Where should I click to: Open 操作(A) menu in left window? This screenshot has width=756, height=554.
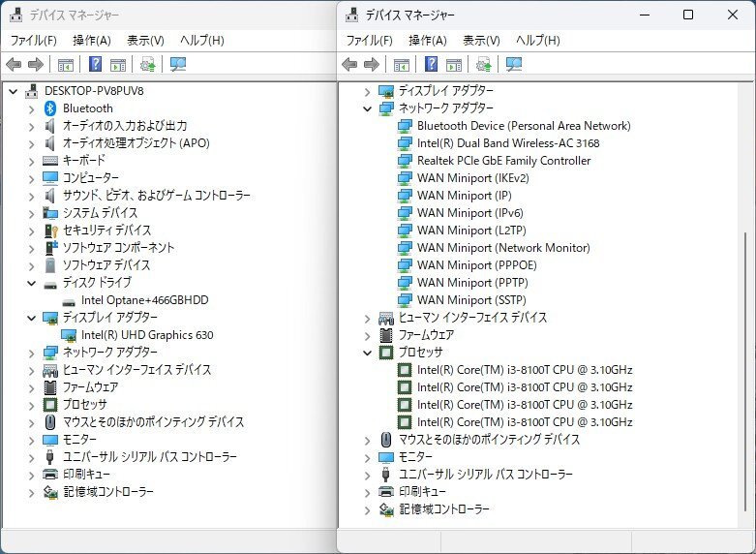(92, 40)
